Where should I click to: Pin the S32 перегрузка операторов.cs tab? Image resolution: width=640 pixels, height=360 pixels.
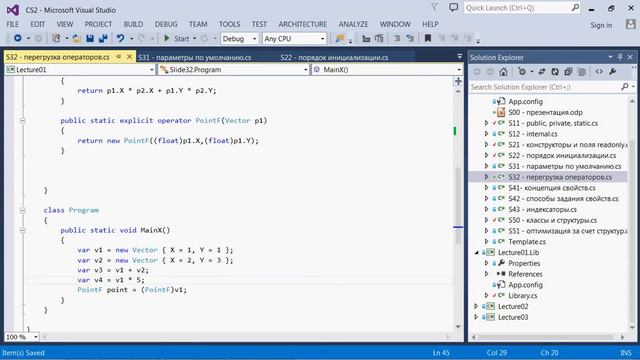coord(119,57)
